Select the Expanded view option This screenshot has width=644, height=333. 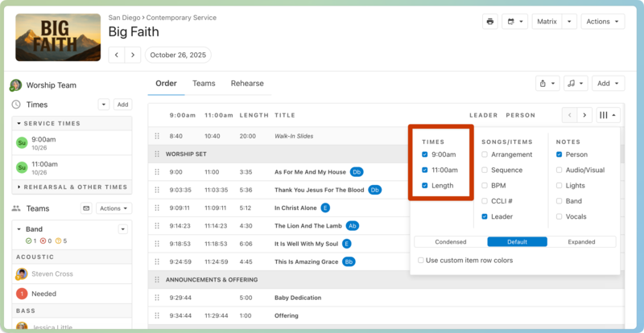[x=581, y=242]
